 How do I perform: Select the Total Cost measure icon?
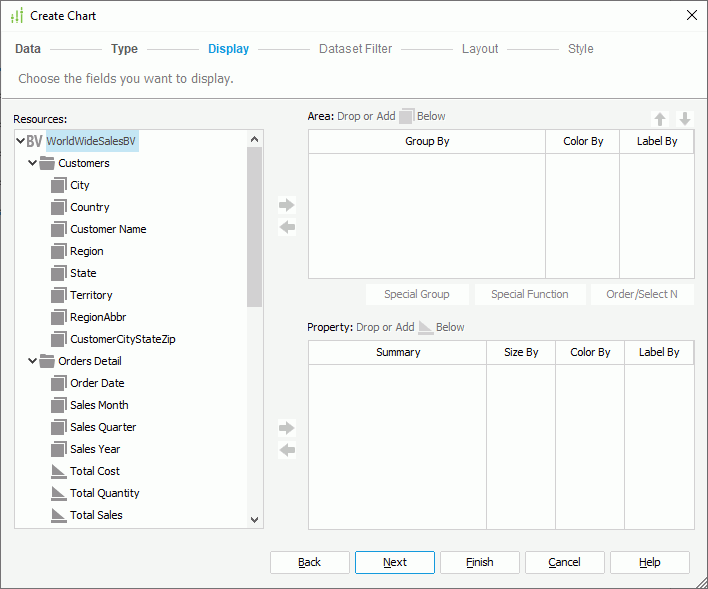[58, 471]
